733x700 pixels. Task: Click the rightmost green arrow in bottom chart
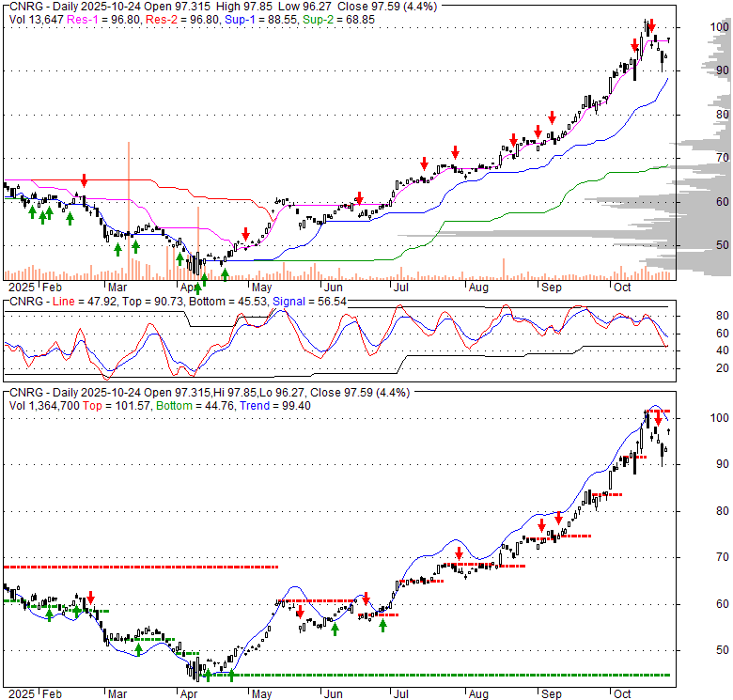382,625
